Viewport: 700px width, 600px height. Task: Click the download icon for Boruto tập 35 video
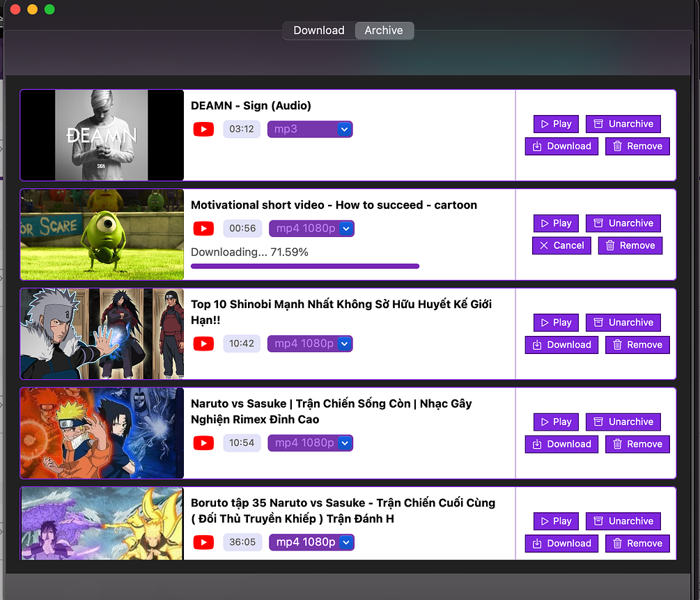[x=536, y=543]
